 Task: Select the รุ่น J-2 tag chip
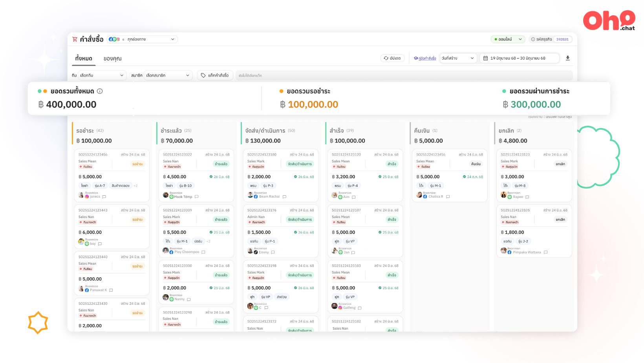point(523,241)
